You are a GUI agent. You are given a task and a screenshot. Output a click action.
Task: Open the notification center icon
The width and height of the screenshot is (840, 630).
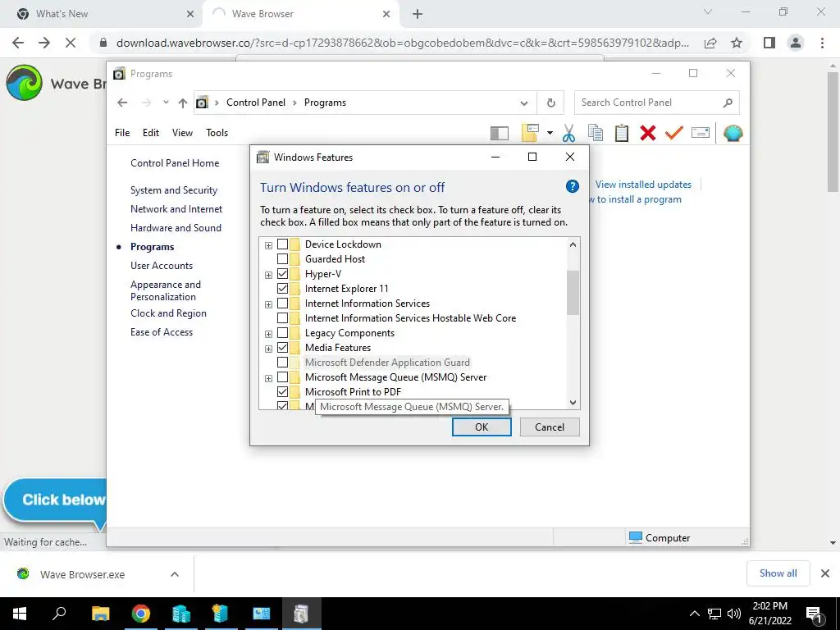click(814, 614)
